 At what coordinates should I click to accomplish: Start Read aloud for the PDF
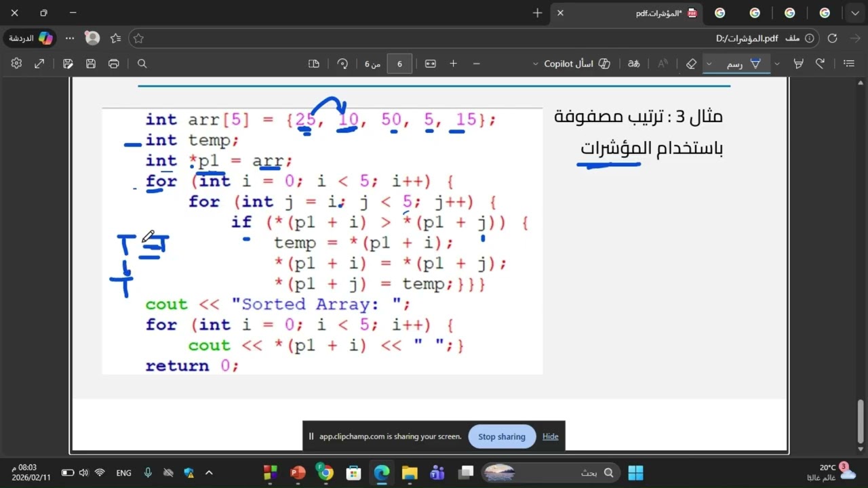tap(663, 64)
